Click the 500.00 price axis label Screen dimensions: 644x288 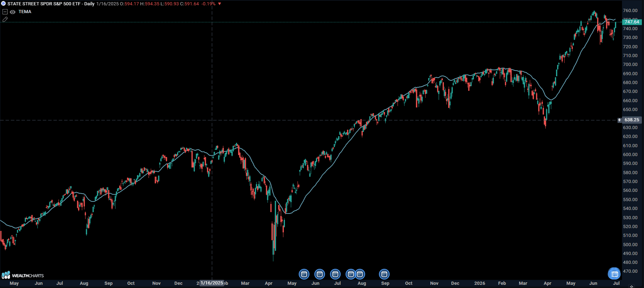pyautogui.click(x=630, y=245)
